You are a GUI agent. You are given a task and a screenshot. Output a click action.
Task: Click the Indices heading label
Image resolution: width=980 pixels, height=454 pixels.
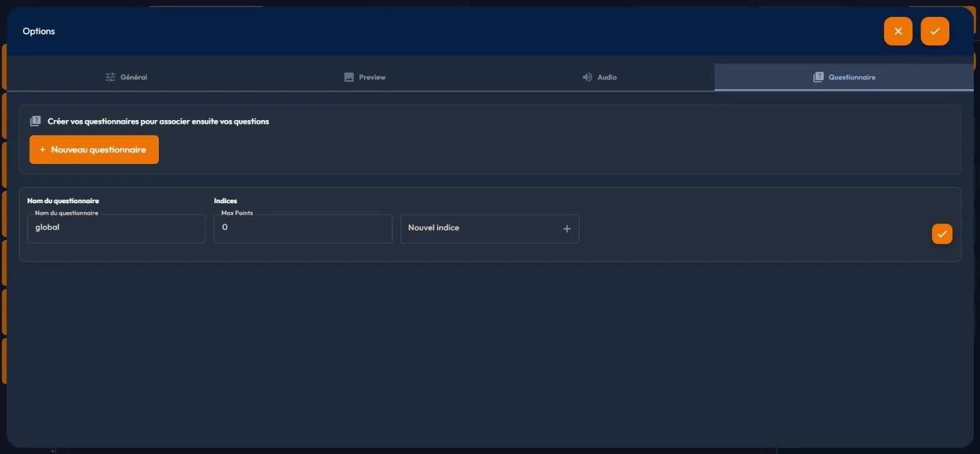226,201
